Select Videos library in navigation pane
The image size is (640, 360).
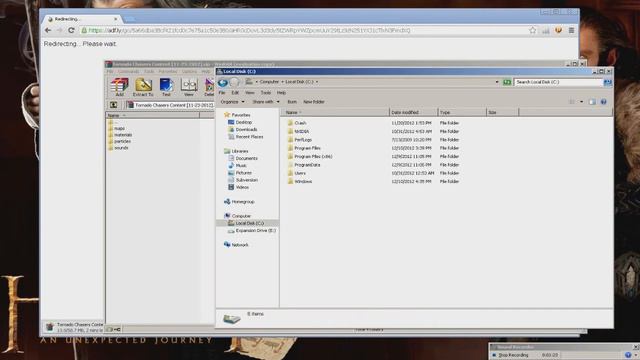(x=238, y=187)
